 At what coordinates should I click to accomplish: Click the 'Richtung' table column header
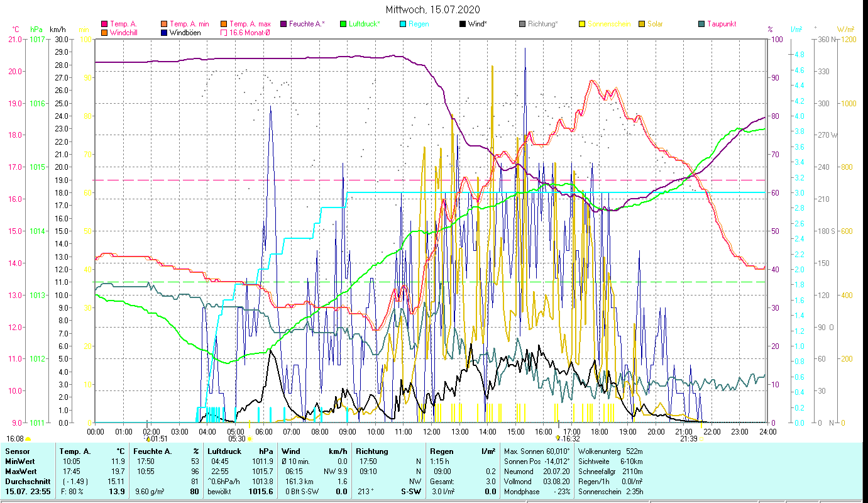click(372, 451)
